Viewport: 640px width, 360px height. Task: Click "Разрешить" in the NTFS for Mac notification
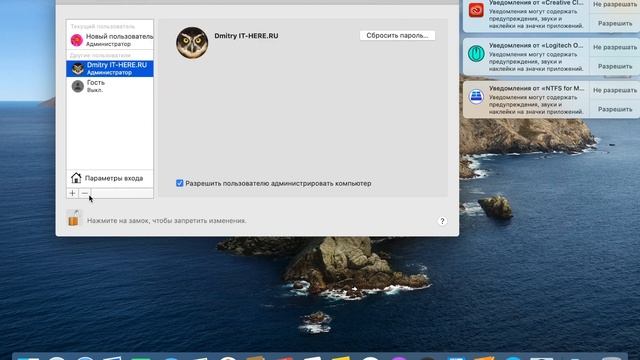coord(615,109)
